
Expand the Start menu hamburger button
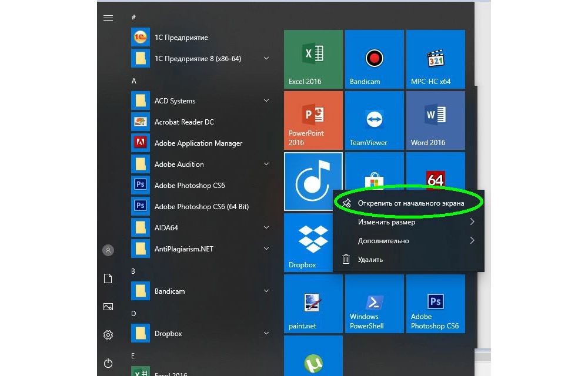tap(108, 18)
